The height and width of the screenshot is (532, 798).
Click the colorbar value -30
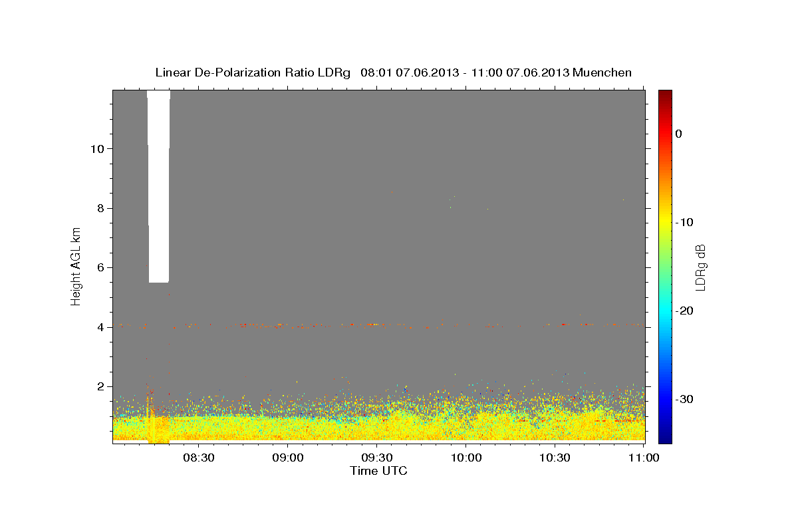684,399
